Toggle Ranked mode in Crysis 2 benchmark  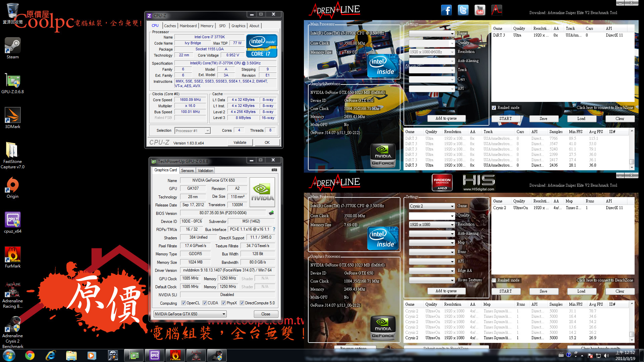coord(494,280)
